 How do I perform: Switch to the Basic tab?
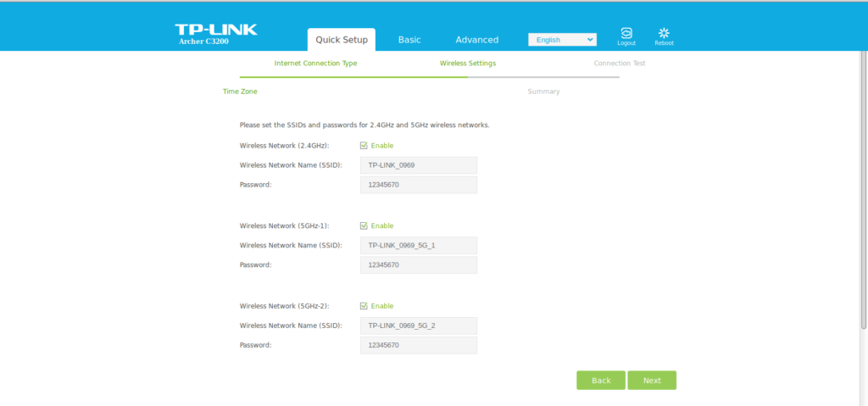409,40
